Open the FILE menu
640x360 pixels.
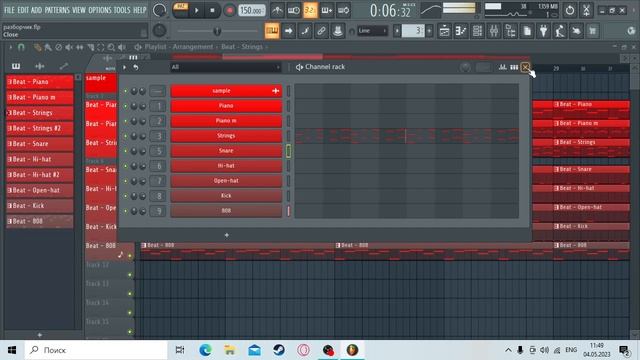pyautogui.click(x=9, y=10)
